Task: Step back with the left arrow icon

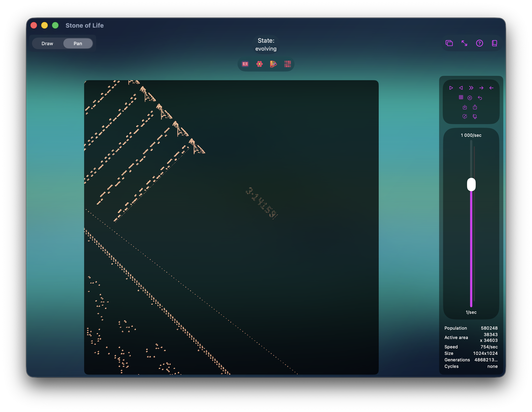Action: (x=491, y=88)
